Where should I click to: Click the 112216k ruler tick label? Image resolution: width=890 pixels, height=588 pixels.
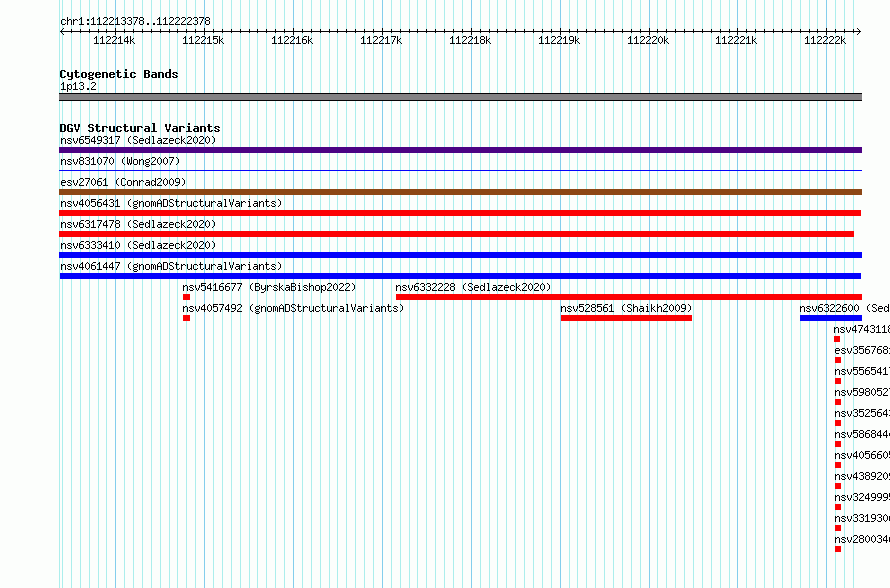click(292, 40)
